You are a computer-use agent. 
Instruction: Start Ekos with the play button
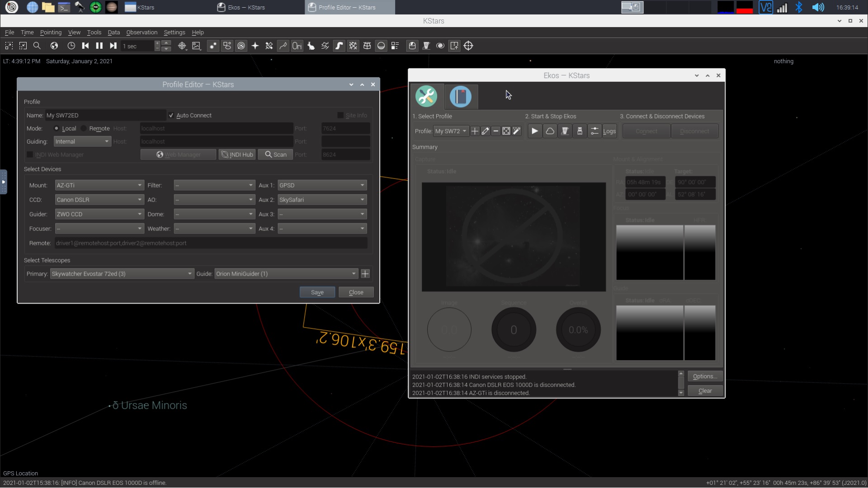pos(534,131)
